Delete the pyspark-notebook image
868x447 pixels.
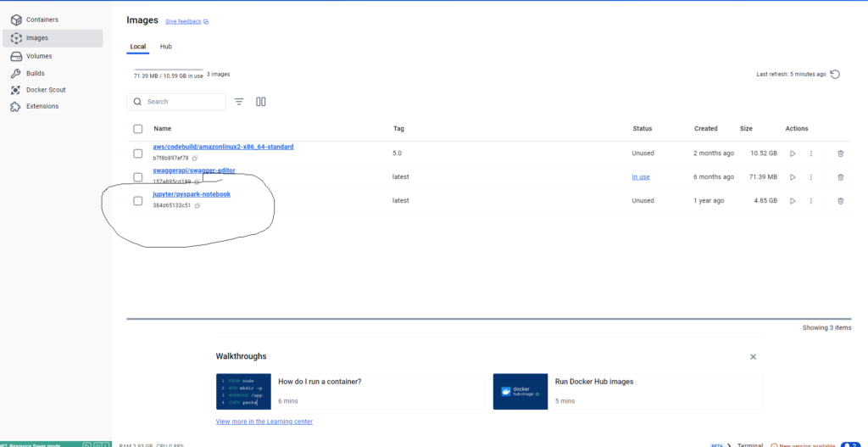tap(840, 200)
